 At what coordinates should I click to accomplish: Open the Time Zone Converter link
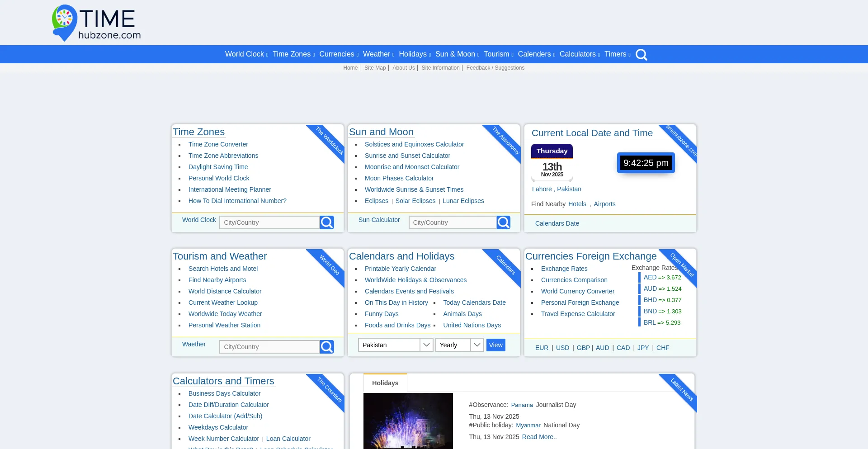[x=218, y=144]
